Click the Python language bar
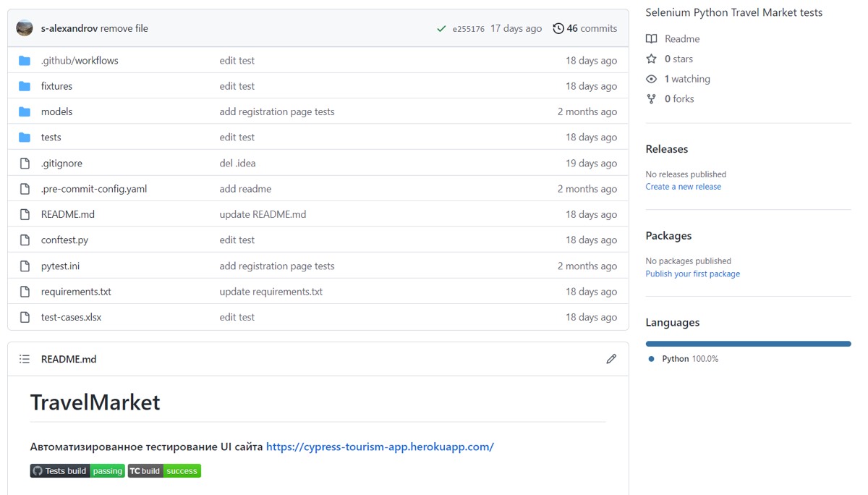868x495 pixels. click(748, 344)
